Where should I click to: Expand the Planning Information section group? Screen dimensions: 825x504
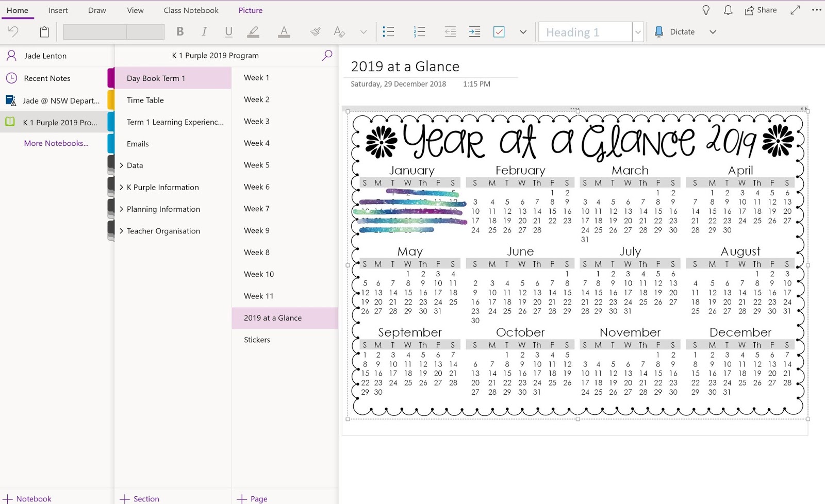122,209
